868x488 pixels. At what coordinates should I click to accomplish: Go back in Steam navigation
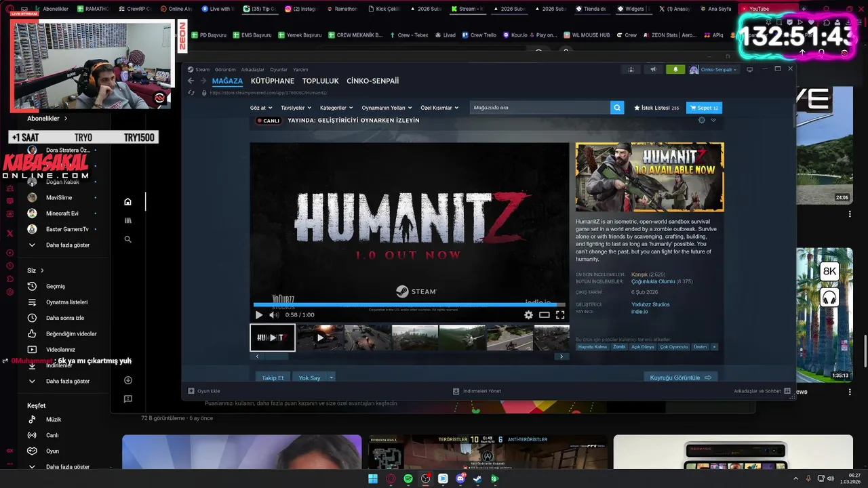click(x=191, y=81)
